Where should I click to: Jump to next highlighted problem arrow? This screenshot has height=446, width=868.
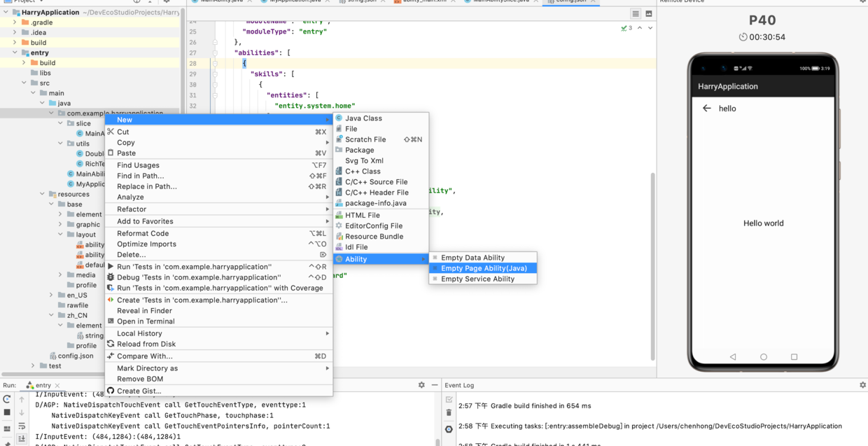(x=650, y=28)
